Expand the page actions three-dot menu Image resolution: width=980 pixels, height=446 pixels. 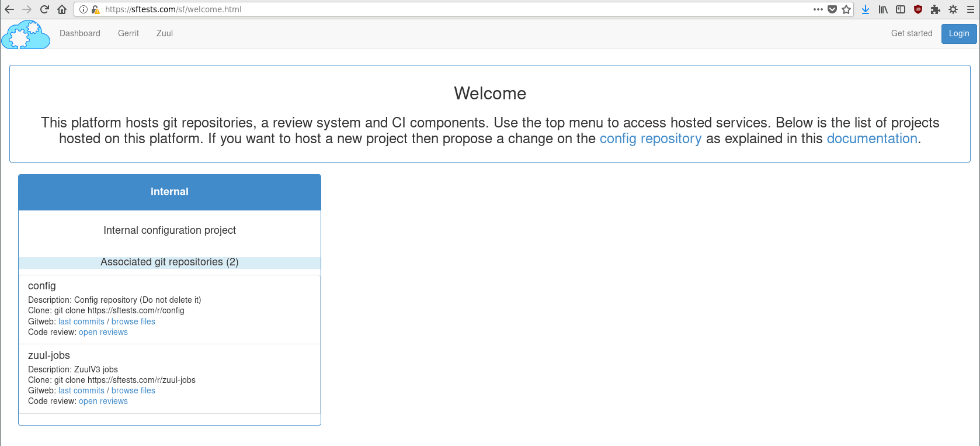coord(818,9)
